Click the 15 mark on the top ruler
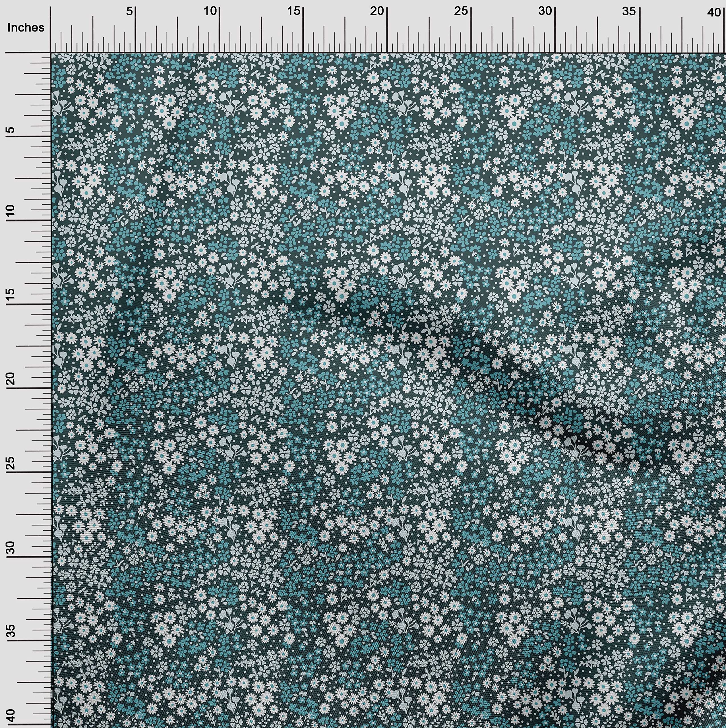Screen dimensions: 726x728 coord(294,11)
